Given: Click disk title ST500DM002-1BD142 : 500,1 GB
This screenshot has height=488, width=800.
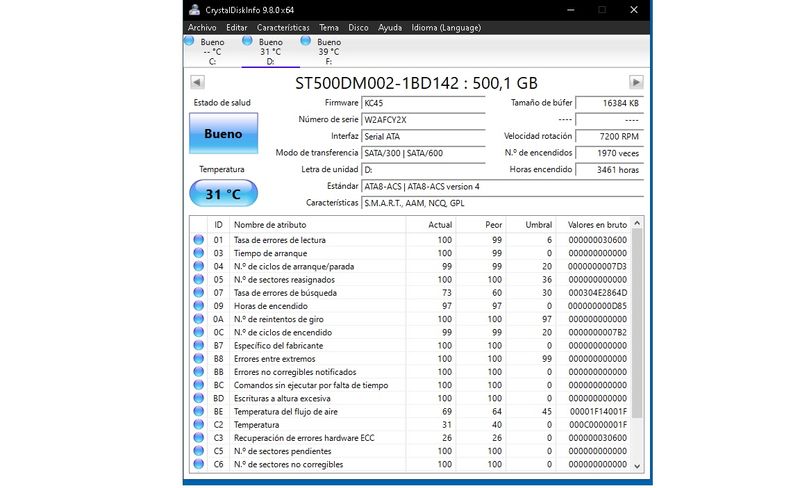Looking at the screenshot, I should 416,83.
